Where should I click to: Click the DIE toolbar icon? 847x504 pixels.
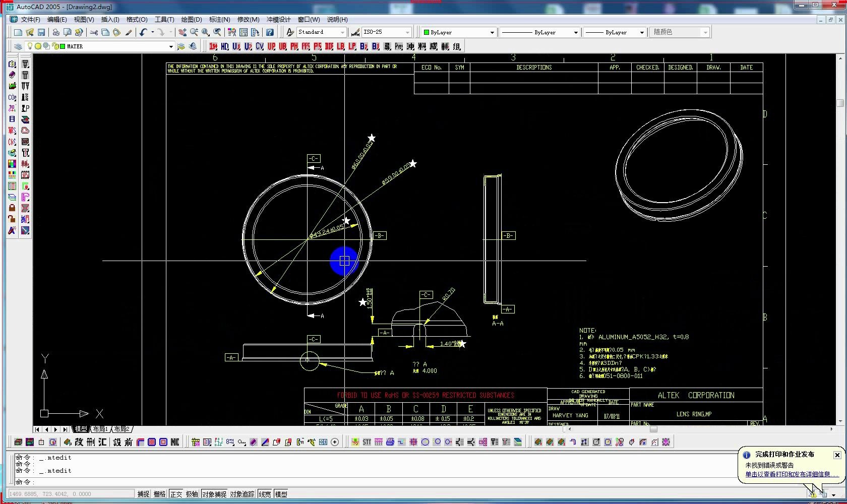329,46
